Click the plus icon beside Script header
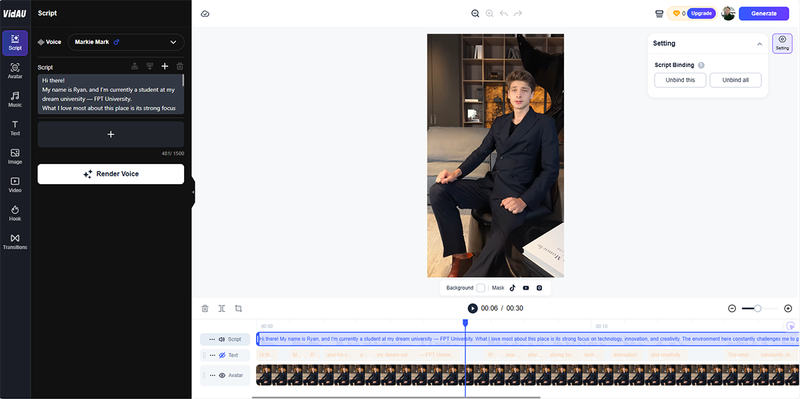 click(x=165, y=66)
